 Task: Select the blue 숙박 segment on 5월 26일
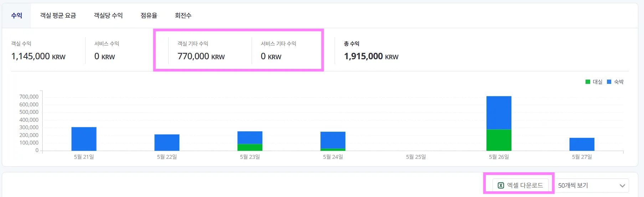click(x=499, y=113)
